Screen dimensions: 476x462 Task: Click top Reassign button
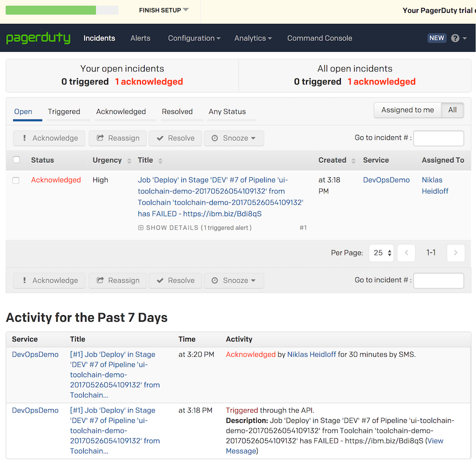coord(118,138)
